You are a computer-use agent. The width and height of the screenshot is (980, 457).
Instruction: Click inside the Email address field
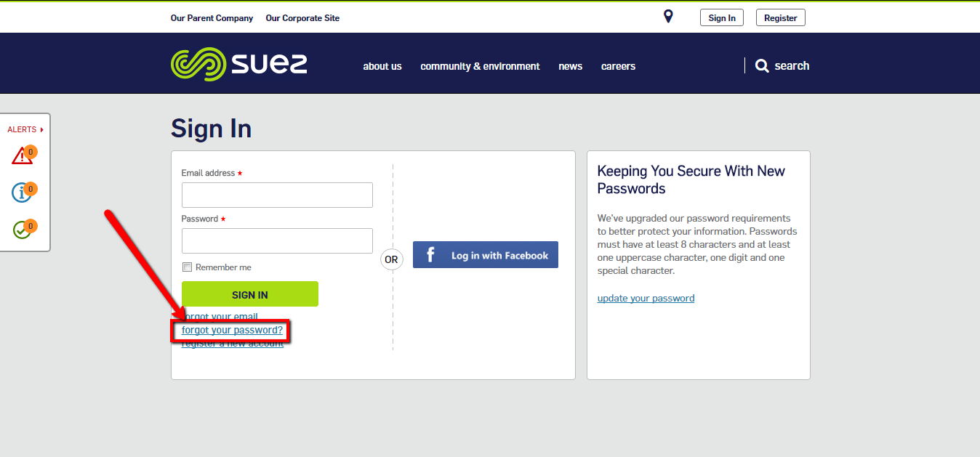[x=276, y=195]
